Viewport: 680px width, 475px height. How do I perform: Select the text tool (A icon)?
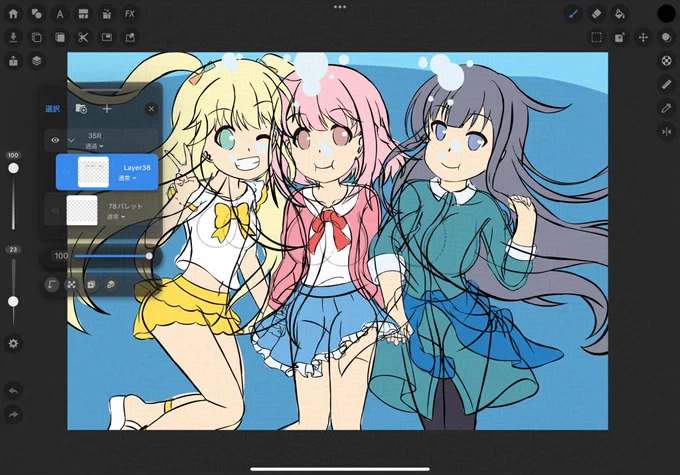click(60, 14)
